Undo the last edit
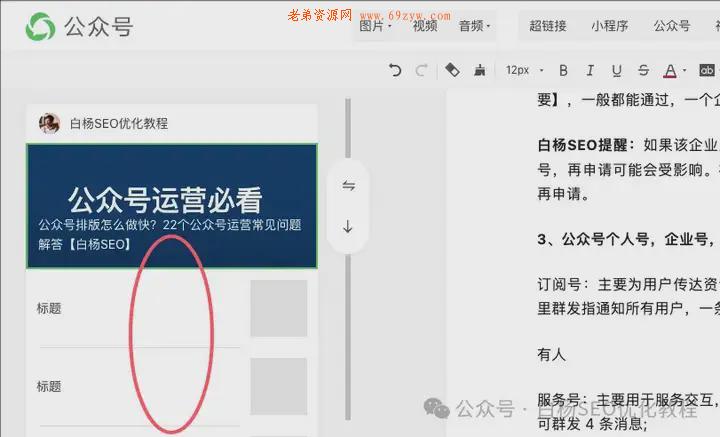720x437 pixels. (x=395, y=70)
